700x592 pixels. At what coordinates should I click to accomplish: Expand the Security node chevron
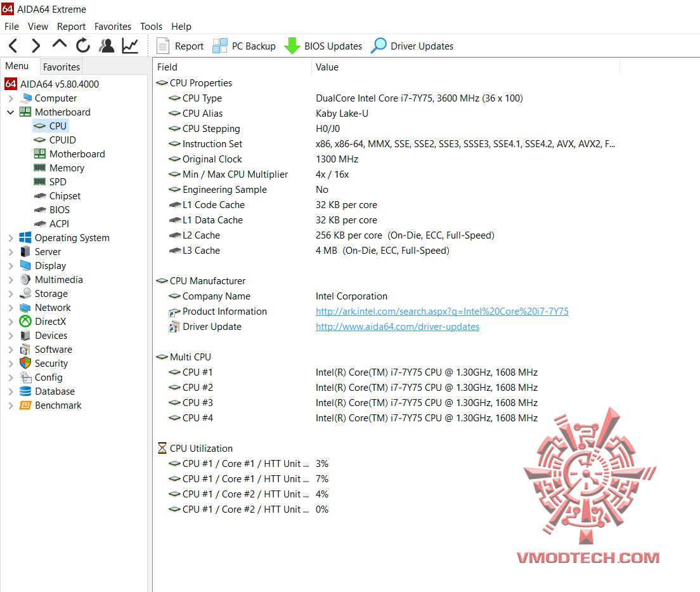point(11,363)
